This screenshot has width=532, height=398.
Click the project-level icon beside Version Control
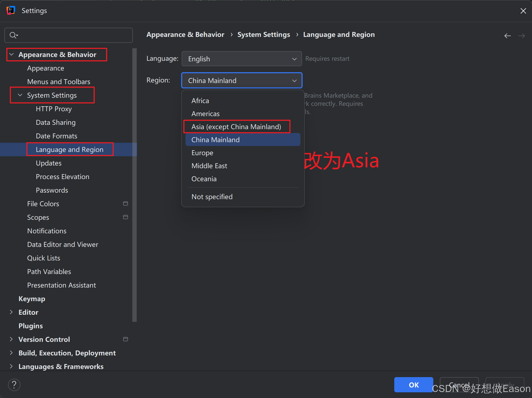coord(125,339)
